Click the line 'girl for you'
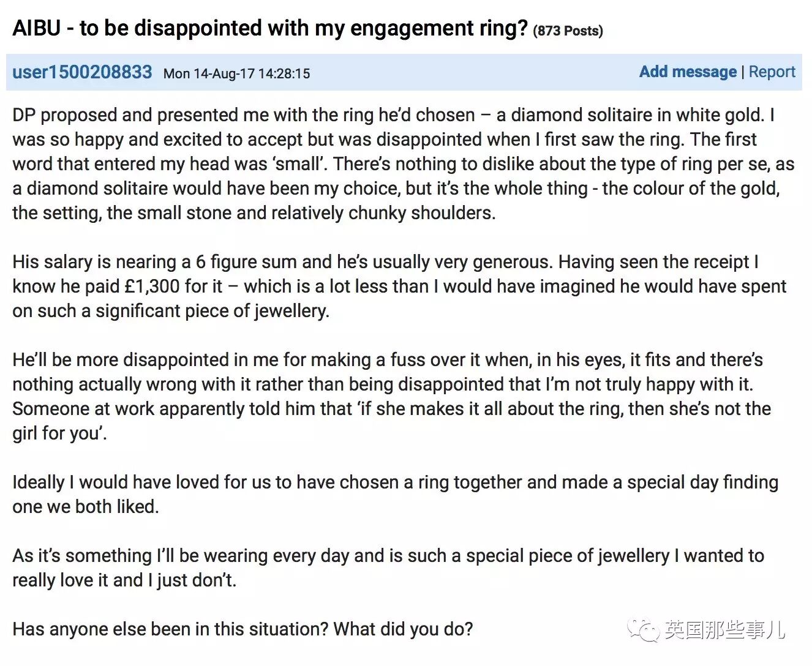This screenshot has height=666, width=812. point(59,433)
